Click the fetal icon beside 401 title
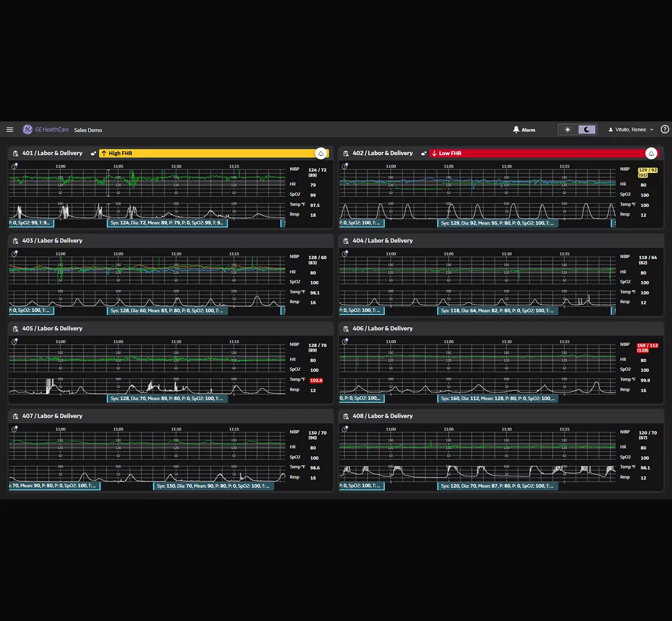This screenshot has height=621, width=672. tap(93, 154)
